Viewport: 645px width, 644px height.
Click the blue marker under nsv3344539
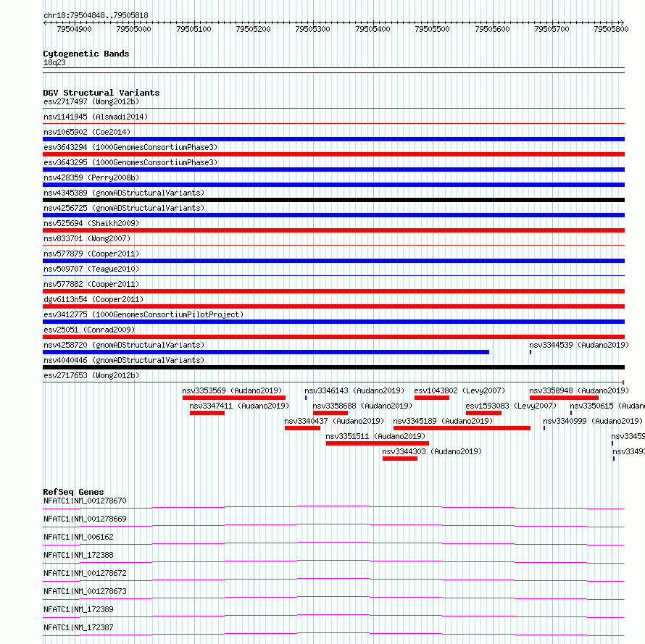[x=530, y=352]
